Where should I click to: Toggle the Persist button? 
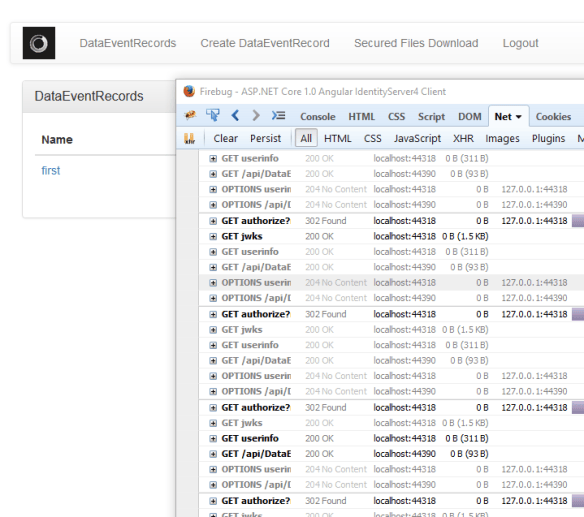pos(265,138)
